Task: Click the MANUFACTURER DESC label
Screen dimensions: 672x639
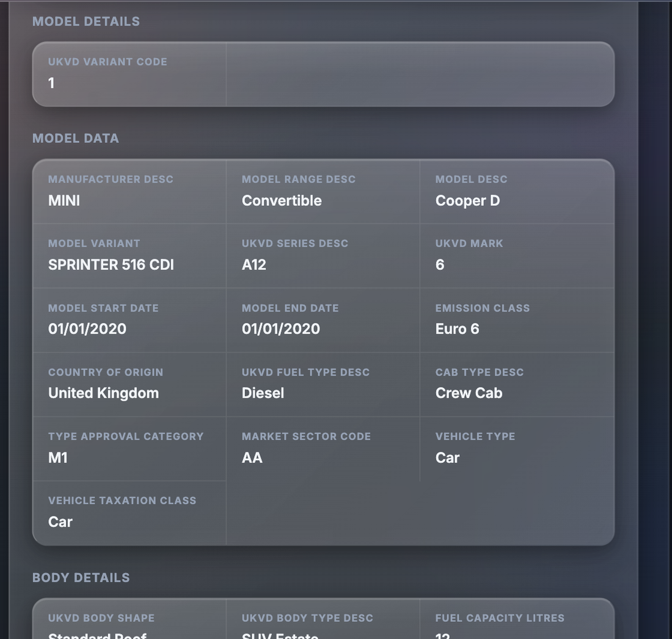Action: (x=111, y=179)
